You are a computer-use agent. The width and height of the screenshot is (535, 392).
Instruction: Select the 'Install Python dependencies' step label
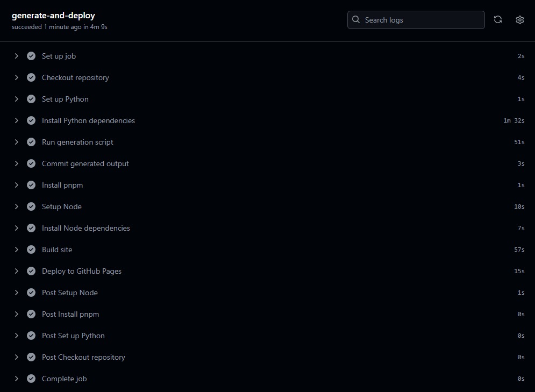click(88, 120)
